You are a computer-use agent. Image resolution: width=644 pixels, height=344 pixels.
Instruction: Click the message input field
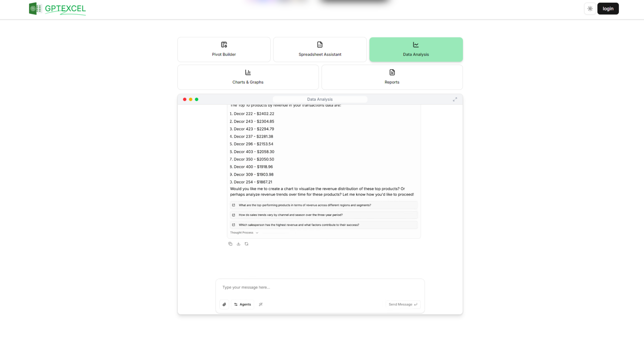tap(320, 287)
